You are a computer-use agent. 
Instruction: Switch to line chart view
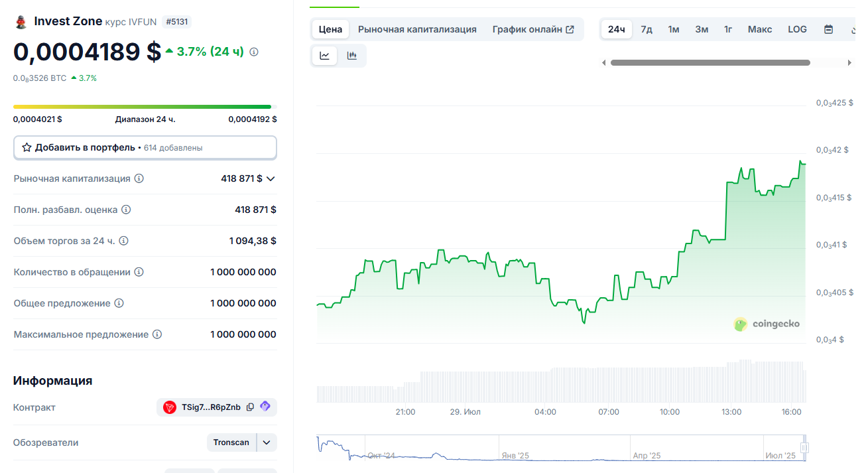(x=325, y=56)
